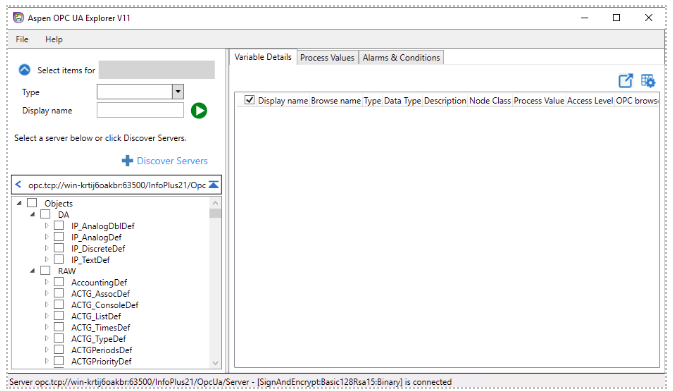Click the Process Value column header

click(x=539, y=100)
